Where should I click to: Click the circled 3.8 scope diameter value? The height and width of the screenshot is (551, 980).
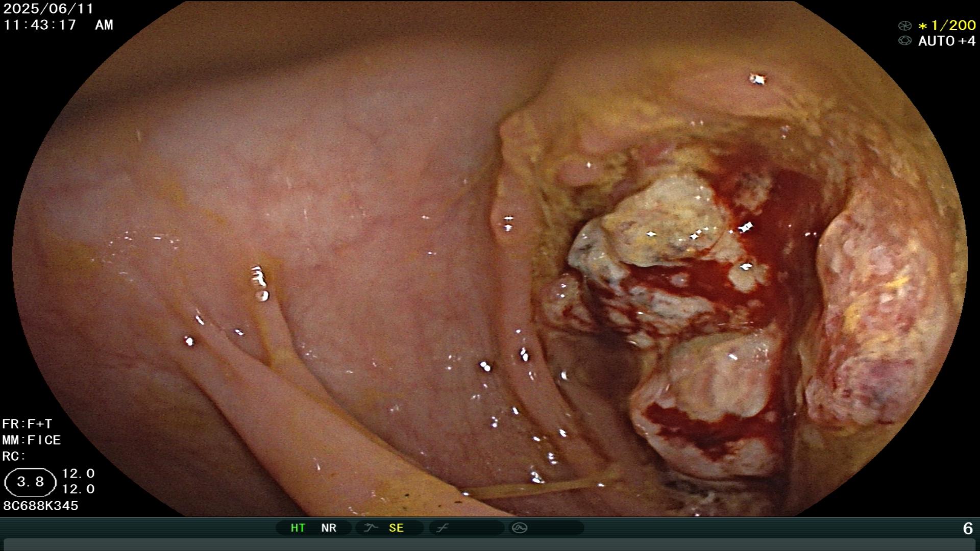[x=30, y=482]
